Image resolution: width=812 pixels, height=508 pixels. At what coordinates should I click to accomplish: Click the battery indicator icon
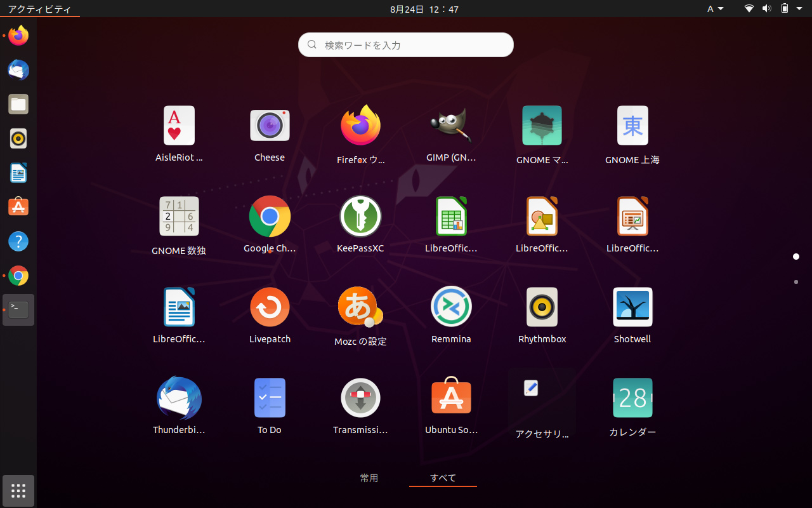(785, 9)
